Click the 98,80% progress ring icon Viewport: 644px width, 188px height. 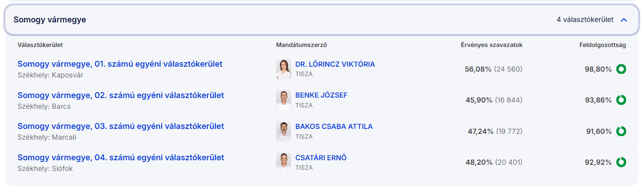tap(621, 69)
